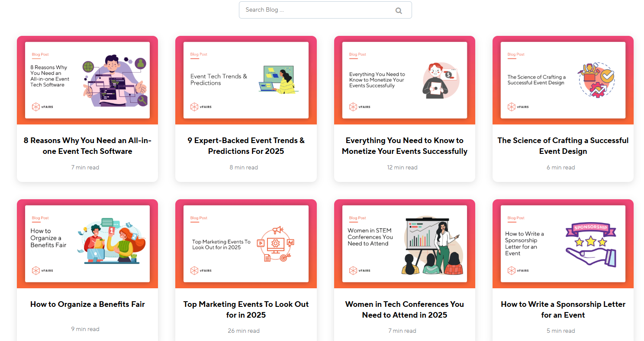Open "How to Write a Sponsorship Letter for an Event"
The height and width of the screenshot is (341, 644).
[563, 309]
